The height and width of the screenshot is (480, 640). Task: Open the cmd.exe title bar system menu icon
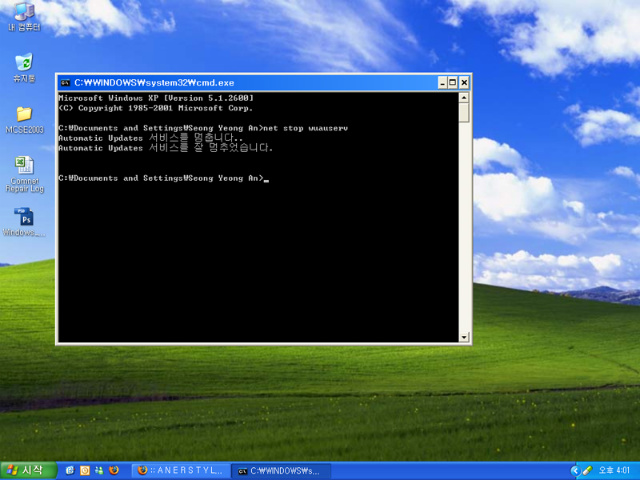coord(65,83)
